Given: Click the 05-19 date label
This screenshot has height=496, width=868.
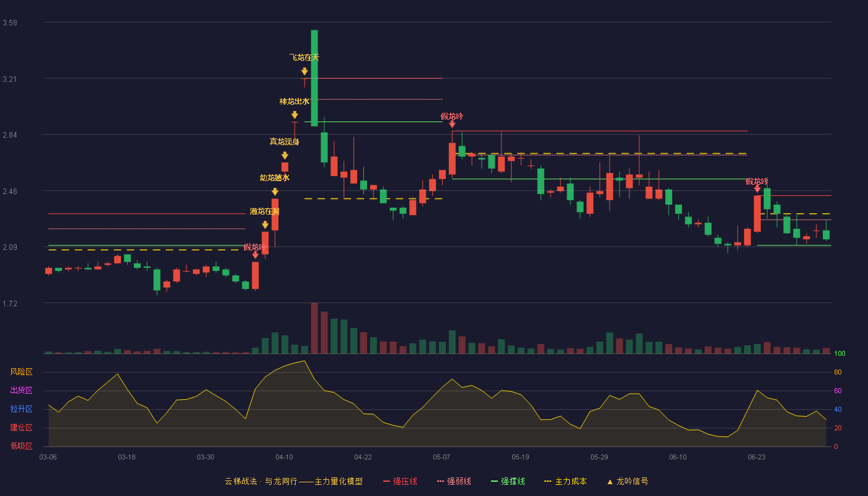Looking at the screenshot, I should coord(520,457).
